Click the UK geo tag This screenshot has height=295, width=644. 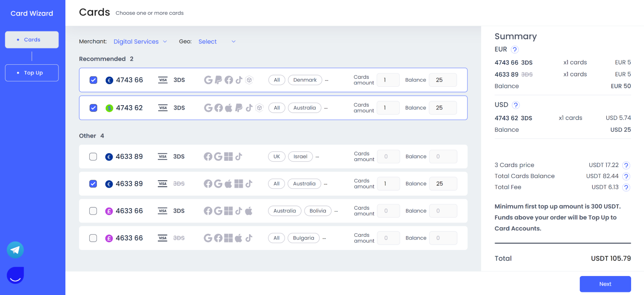(x=277, y=157)
